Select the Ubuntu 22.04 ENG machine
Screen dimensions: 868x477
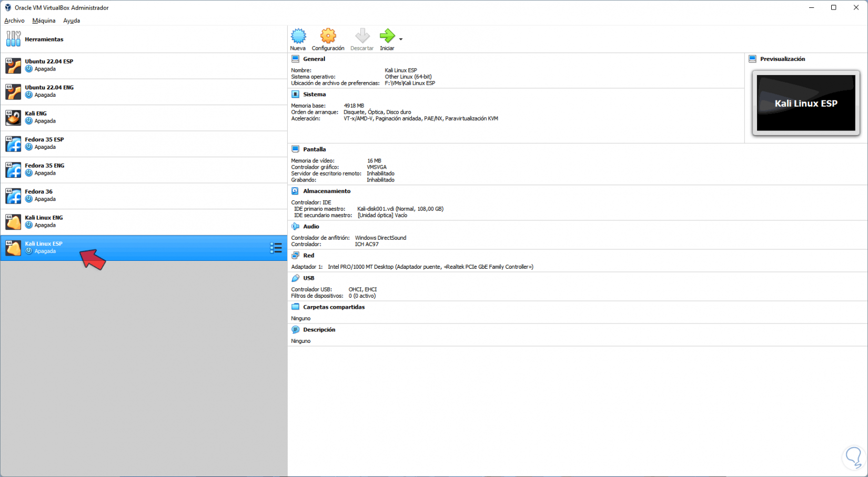(x=144, y=92)
